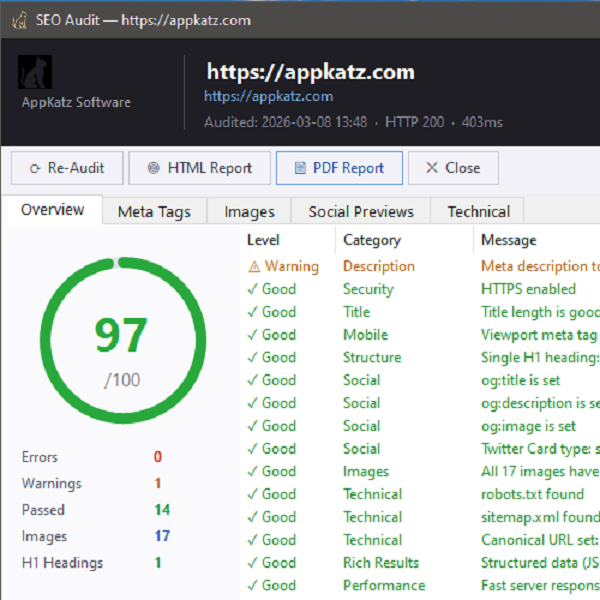Click the Passed count 14
Viewport: 600px width, 600px height.
point(162,510)
